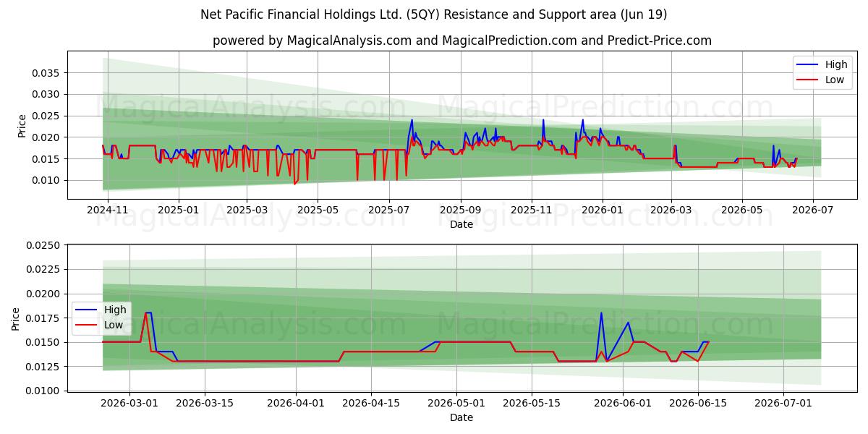
Task: Click the 2026-06-15 tick label
Action: (x=698, y=403)
